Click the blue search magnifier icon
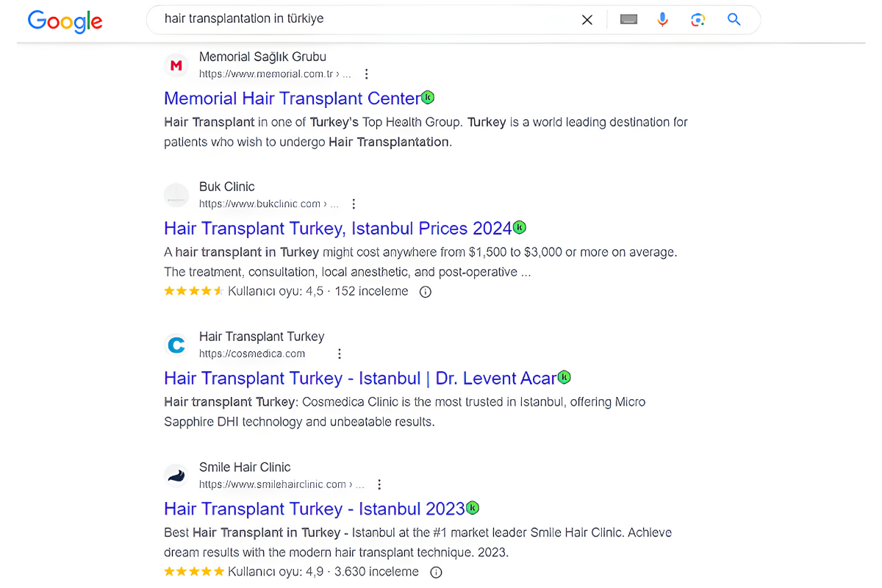This screenshot has width=882, height=588. tap(734, 20)
